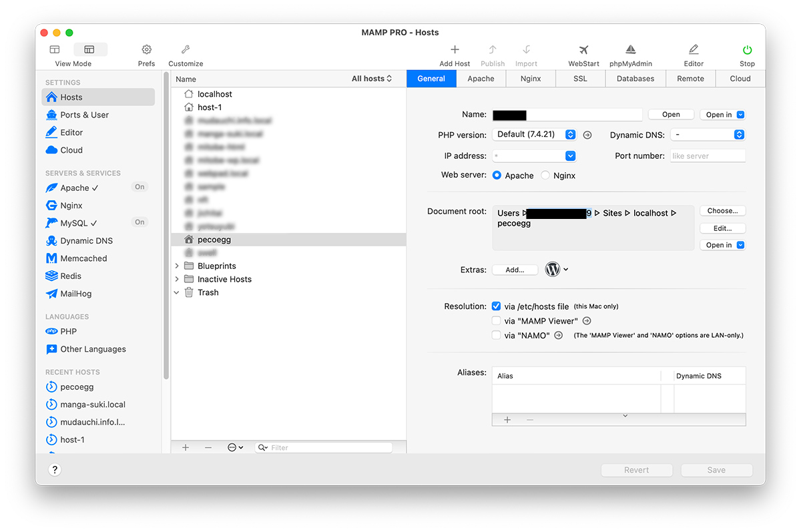Select Hosts in the Settings sidebar
The width and height of the screenshot is (801, 532).
tap(99, 97)
